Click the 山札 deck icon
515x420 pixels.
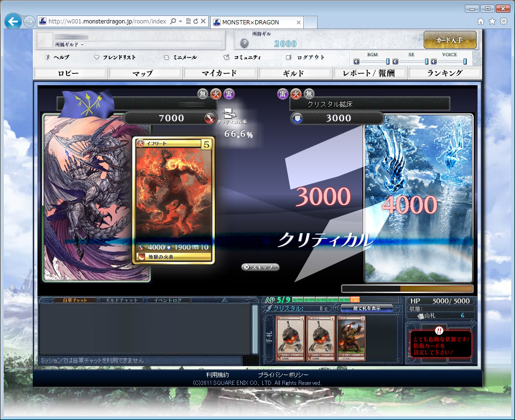pyautogui.click(x=420, y=316)
